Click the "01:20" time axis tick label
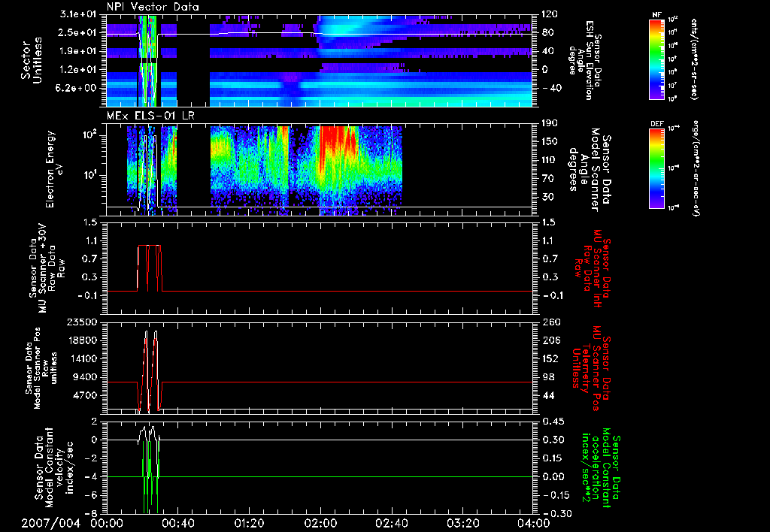Screen dimensions: 770x532 (249, 524)
